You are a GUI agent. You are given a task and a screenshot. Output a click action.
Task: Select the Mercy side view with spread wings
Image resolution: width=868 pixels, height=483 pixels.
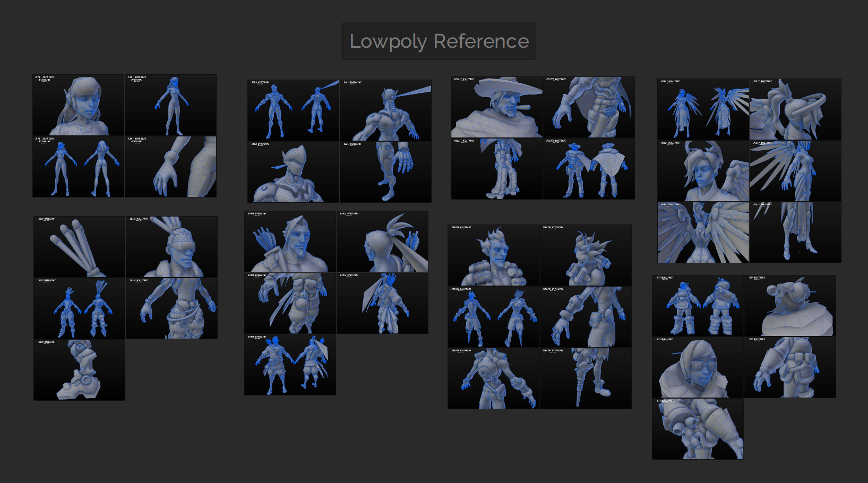point(795,171)
